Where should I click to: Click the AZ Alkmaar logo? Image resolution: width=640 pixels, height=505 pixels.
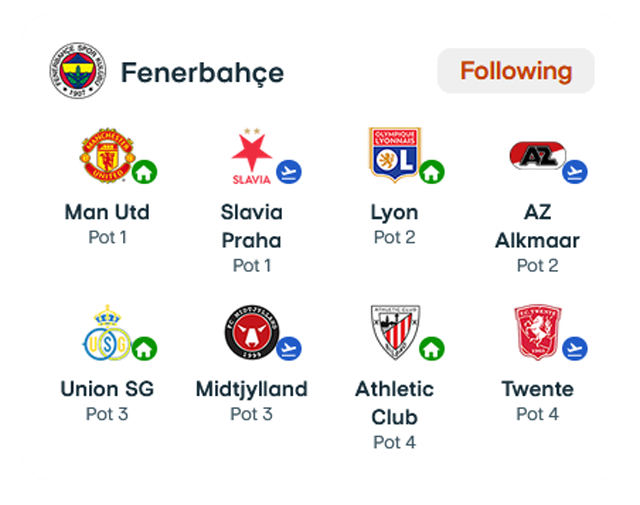[537, 155]
